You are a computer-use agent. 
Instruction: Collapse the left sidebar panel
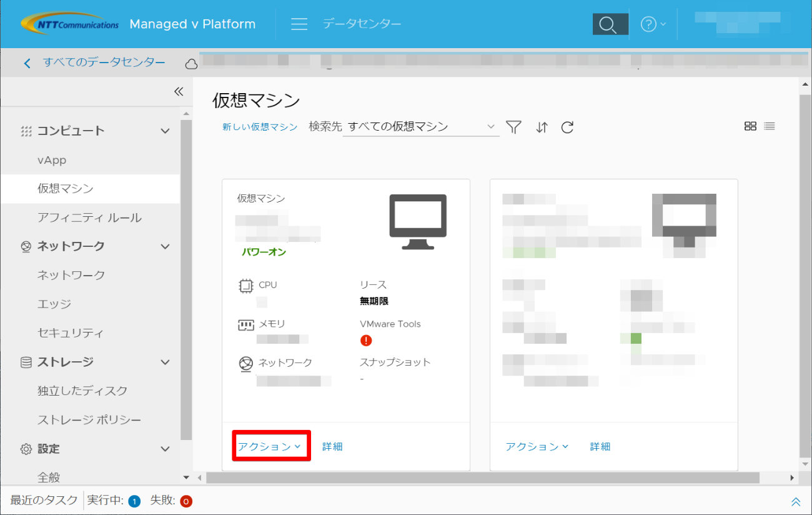click(179, 92)
